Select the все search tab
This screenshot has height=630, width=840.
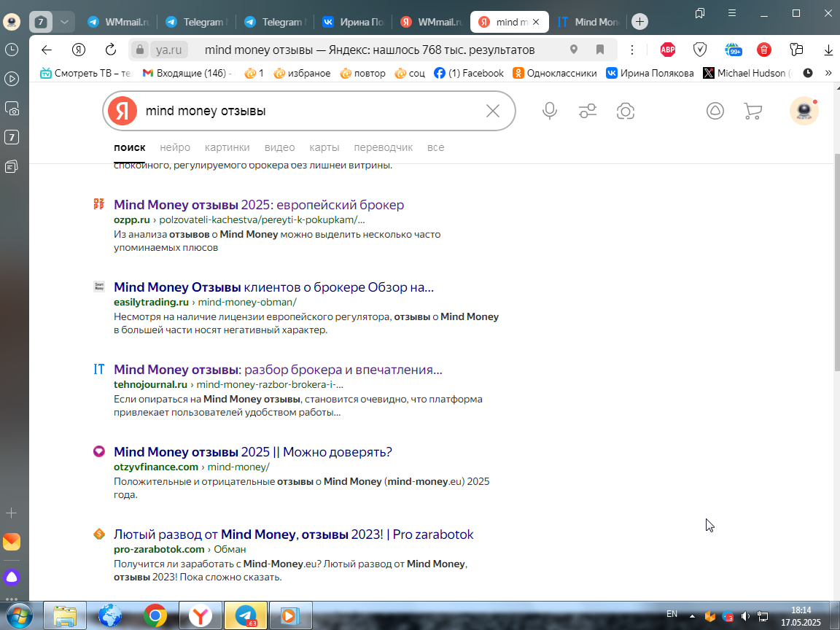tap(435, 147)
